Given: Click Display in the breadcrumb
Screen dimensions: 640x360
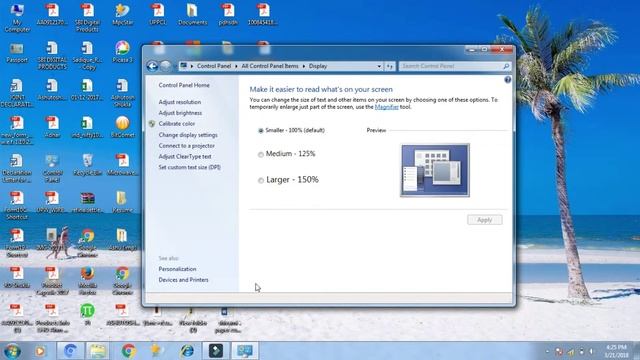Looking at the screenshot, I should (x=318, y=66).
